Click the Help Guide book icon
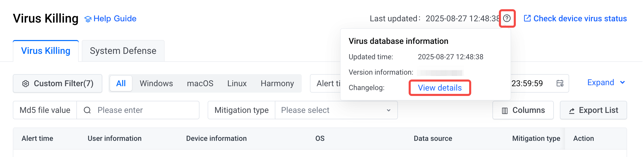 pos(88,19)
